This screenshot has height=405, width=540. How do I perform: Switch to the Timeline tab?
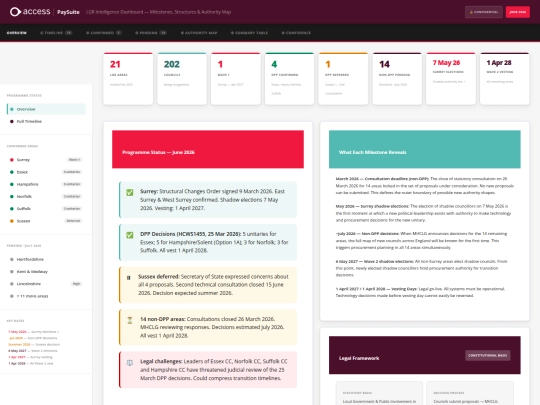click(x=56, y=33)
